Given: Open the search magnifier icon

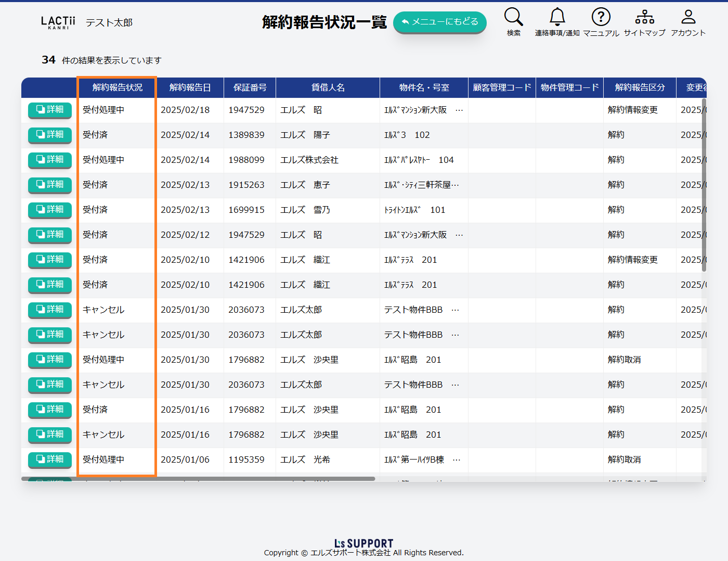Looking at the screenshot, I should [513, 18].
